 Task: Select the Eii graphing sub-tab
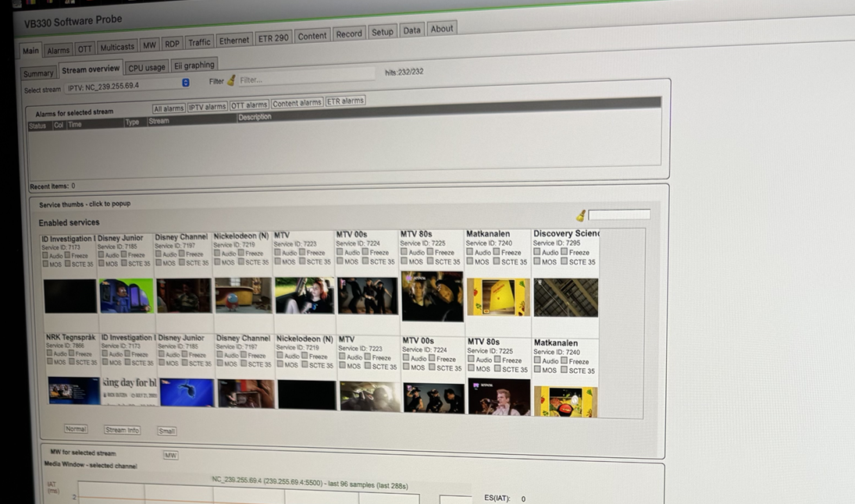tap(194, 66)
